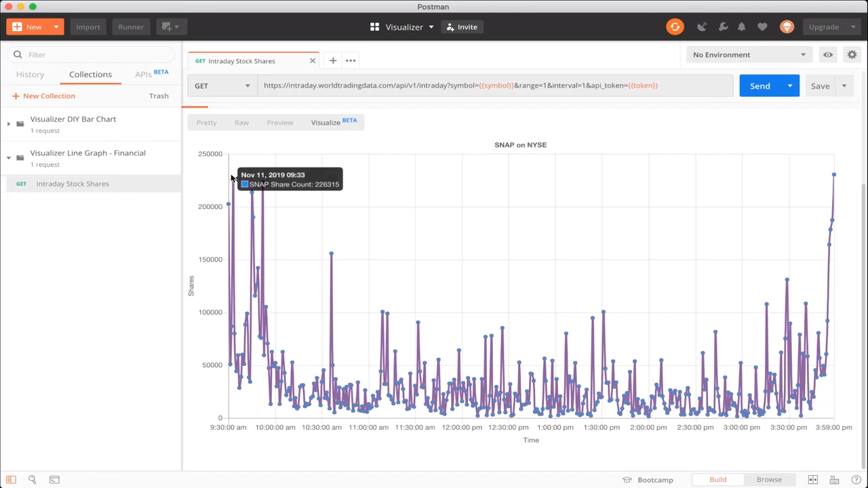Open the notifications bell
Viewport: 868px width, 488px height.
742,27
